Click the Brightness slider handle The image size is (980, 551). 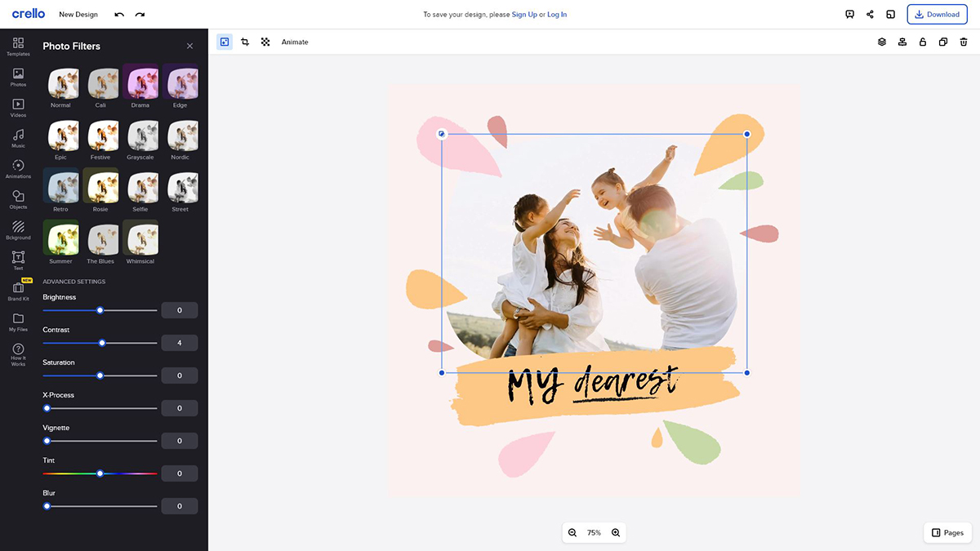click(100, 310)
